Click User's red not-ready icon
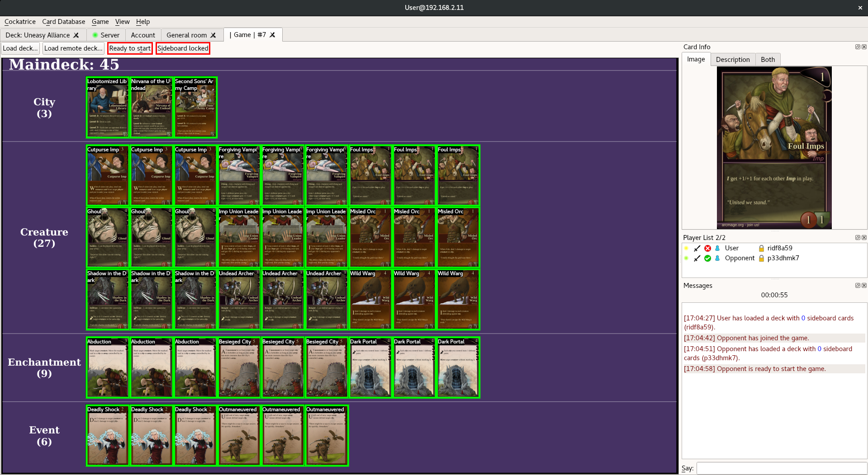Screen dimensions: 868x475 point(707,248)
